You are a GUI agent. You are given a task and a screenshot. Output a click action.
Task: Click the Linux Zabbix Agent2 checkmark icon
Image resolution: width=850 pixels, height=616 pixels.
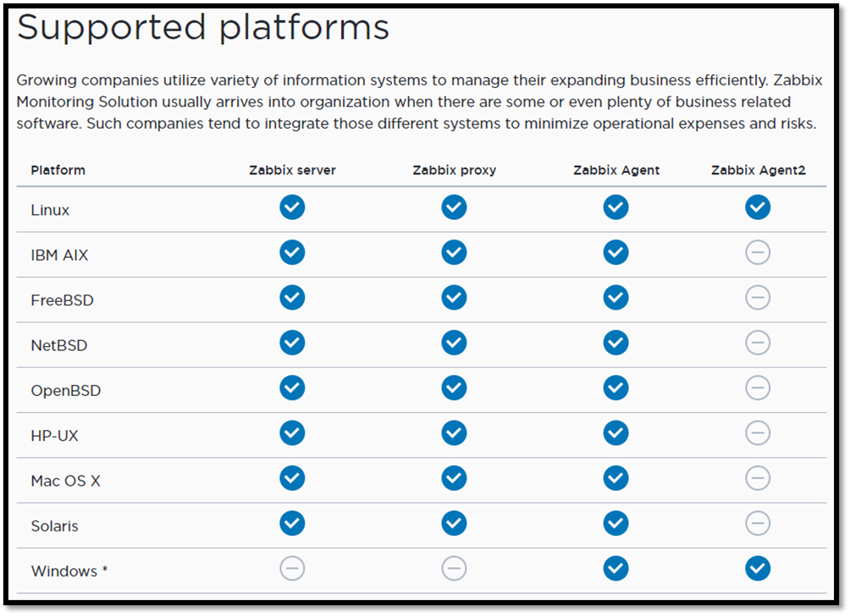[x=758, y=207]
